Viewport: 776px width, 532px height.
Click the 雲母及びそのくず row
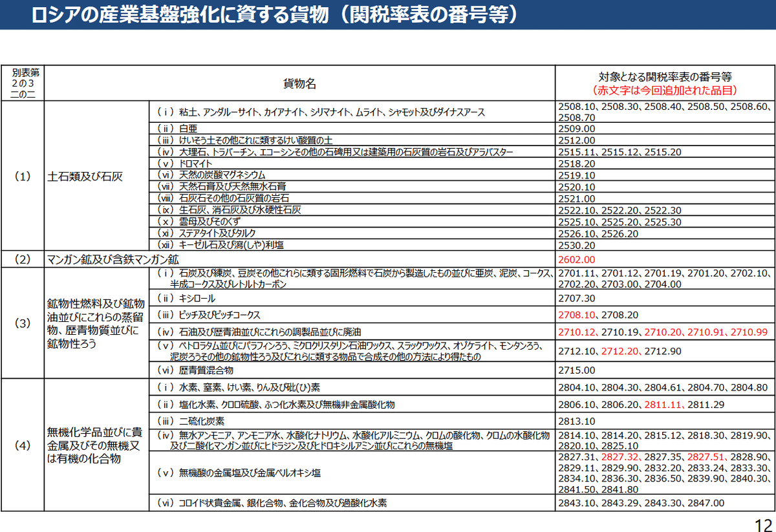point(352,222)
